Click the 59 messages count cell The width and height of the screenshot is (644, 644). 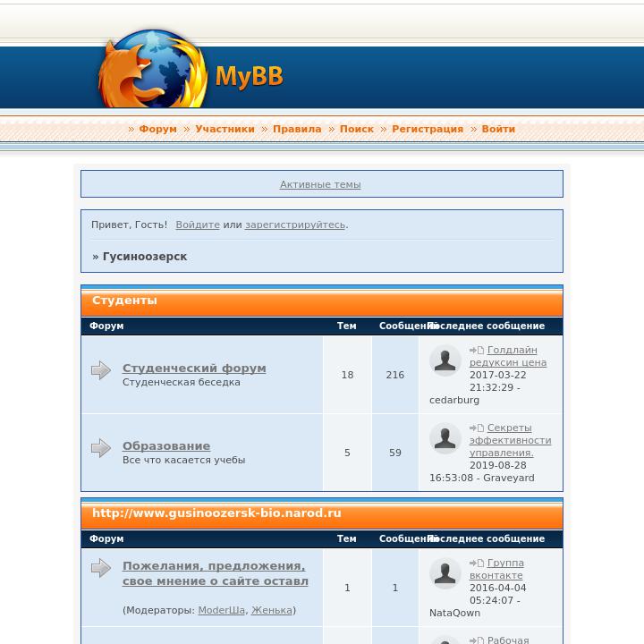click(x=395, y=453)
